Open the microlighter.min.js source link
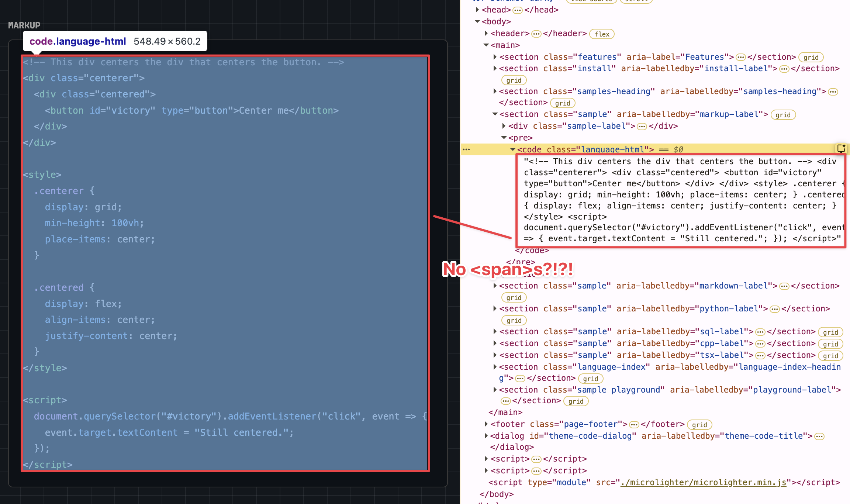The image size is (850, 504). point(703,482)
